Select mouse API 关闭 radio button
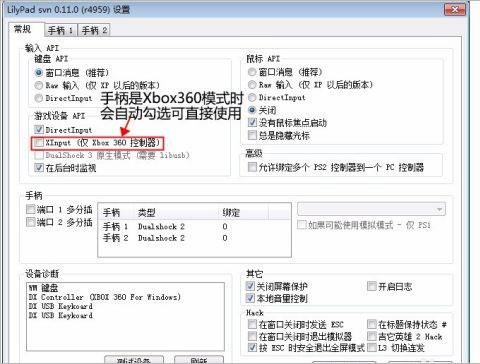 click(x=252, y=110)
